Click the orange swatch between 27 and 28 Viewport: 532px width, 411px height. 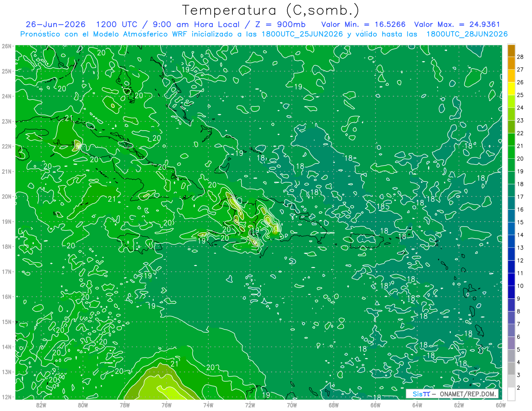click(x=511, y=63)
